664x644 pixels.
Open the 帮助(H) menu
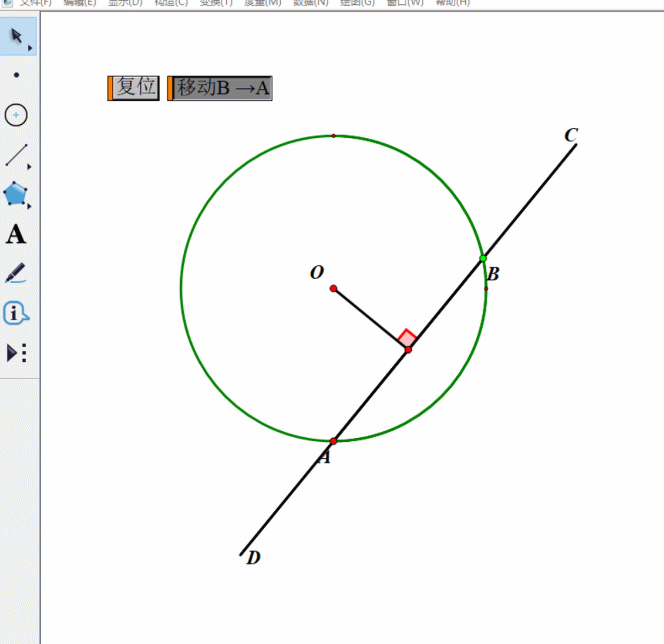(453, 3)
